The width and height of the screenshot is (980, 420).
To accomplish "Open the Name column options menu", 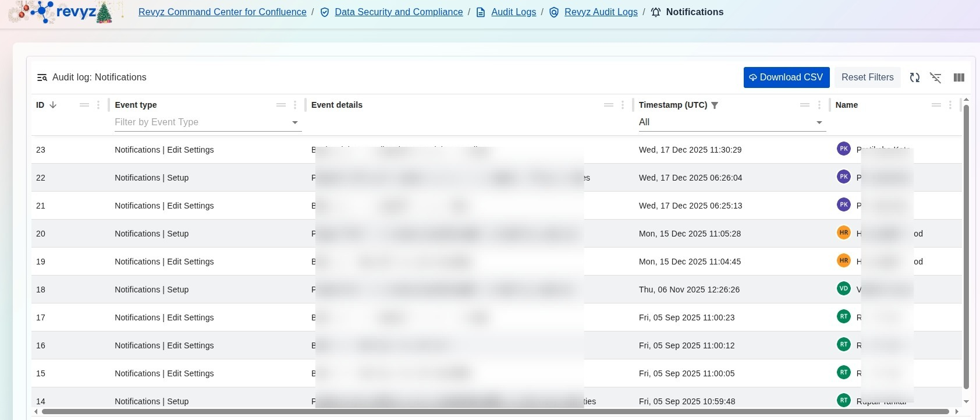I will [950, 105].
